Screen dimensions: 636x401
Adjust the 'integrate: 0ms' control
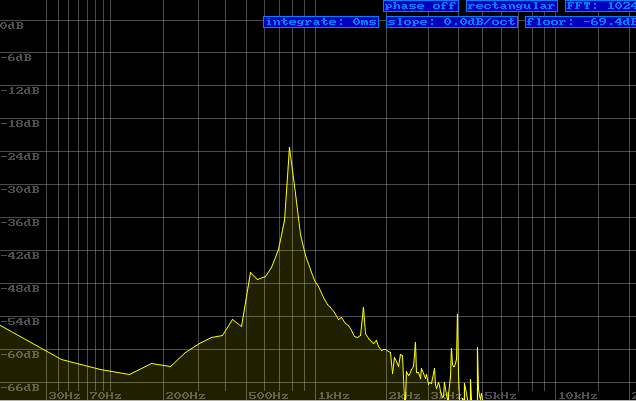tap(321, 22)
